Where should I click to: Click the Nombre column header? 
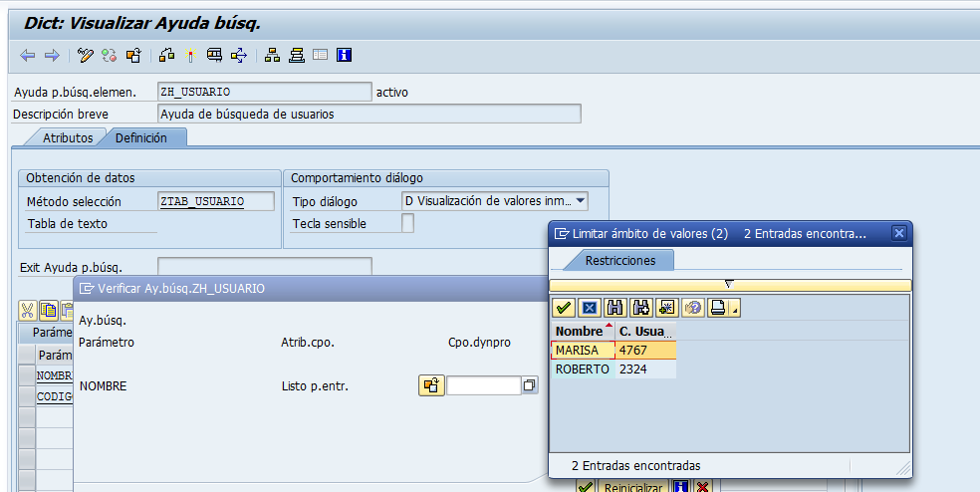[x=580, y=331]
